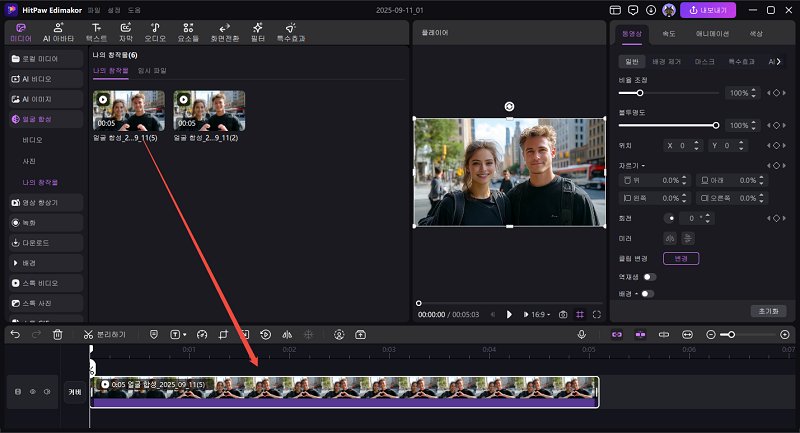Open 로컬 미디어 local media in sidebar
Image resolution: width=800 pixels, height=433 pixels.
point(46,59)
